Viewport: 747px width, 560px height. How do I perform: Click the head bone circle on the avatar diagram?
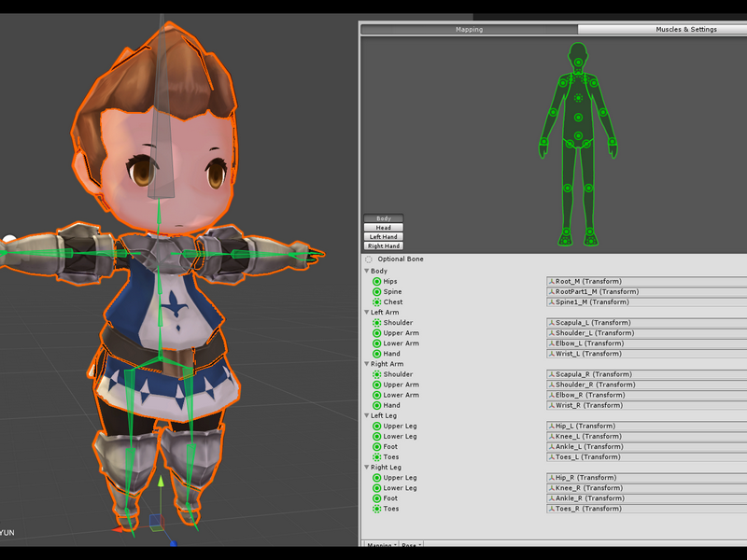[x=578, y=63]
